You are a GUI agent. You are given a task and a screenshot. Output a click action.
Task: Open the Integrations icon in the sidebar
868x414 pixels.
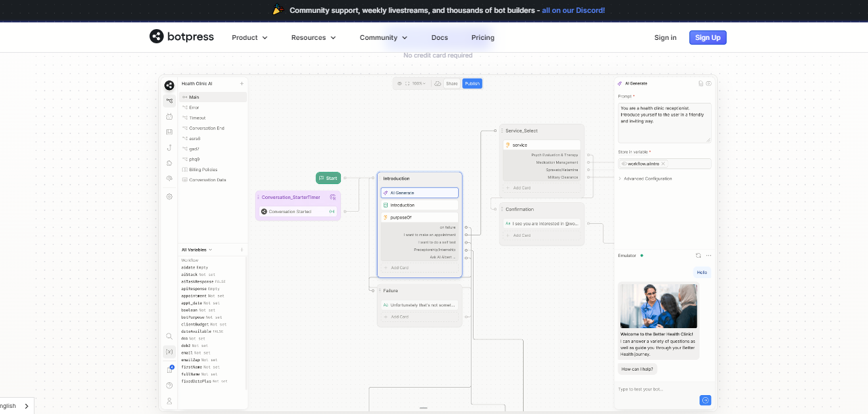click(x=169, y=177)
